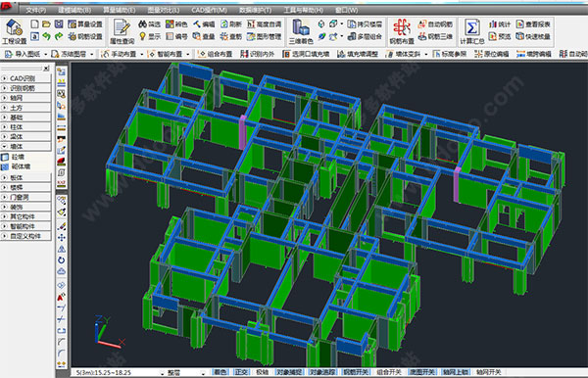Open 钢筋设置 rebar settings
588x378 pixels.
click(85, 36)
